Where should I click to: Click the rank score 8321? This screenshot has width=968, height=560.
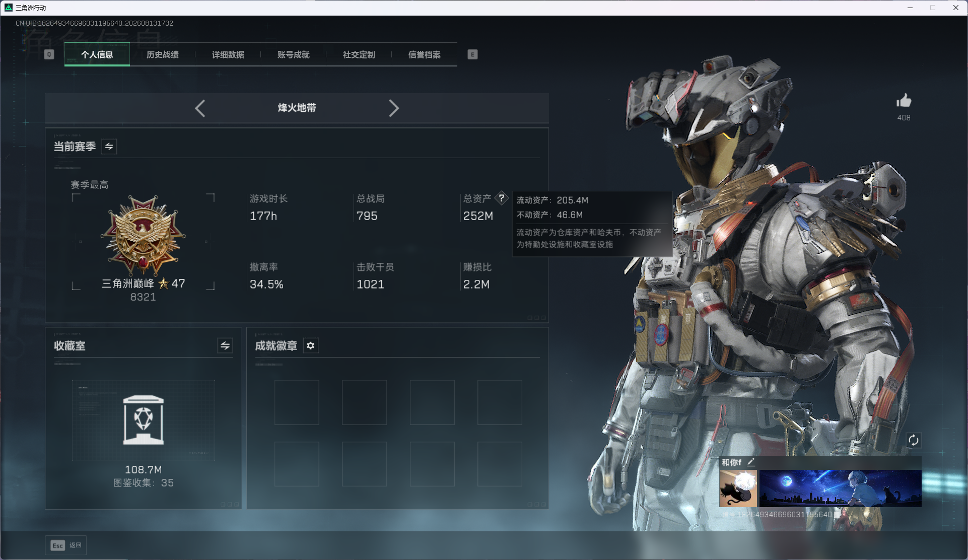[x=143, y=297]
